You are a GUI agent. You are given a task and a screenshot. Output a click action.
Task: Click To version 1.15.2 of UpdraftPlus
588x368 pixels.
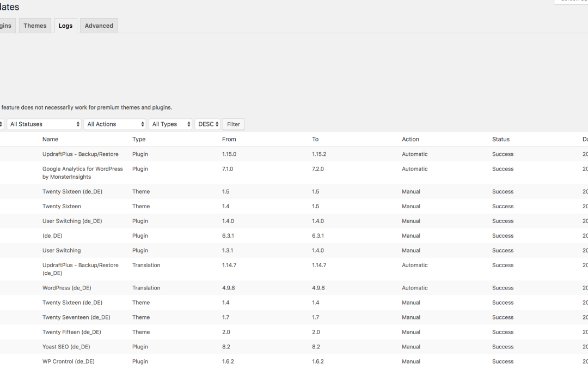tap(319, 154)
